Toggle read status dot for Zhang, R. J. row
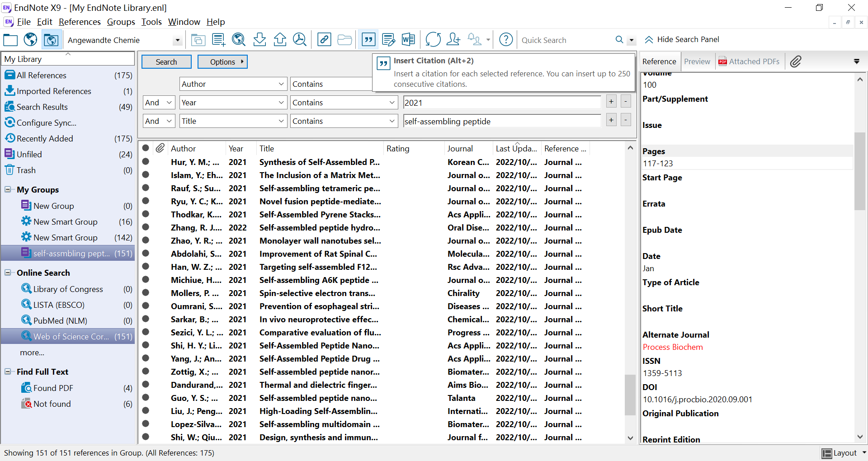The height and width of the screenshot is (461, 868). coord(146,227)
